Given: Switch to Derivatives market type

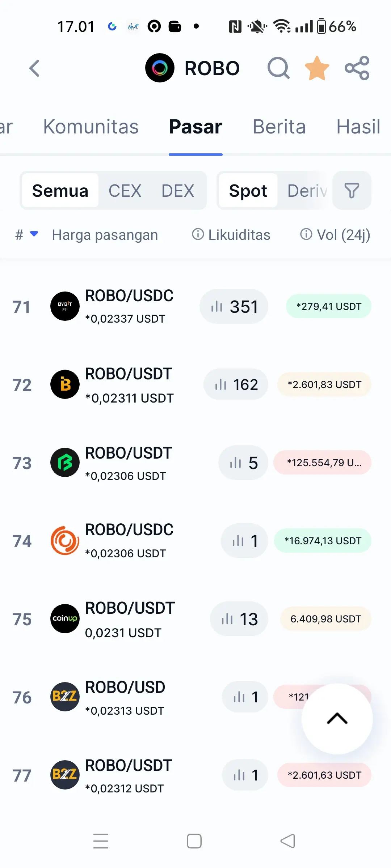Looking at the screenshot, I should 307,191.
